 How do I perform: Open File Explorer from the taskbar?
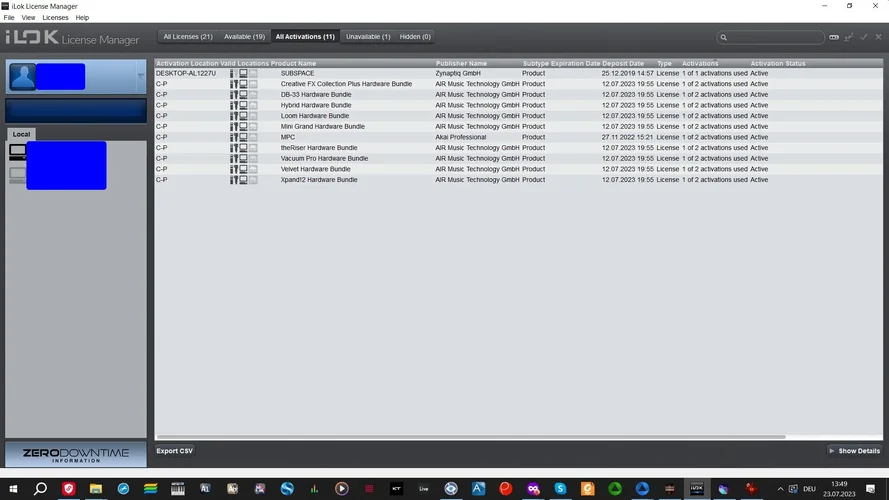[96, 489]
